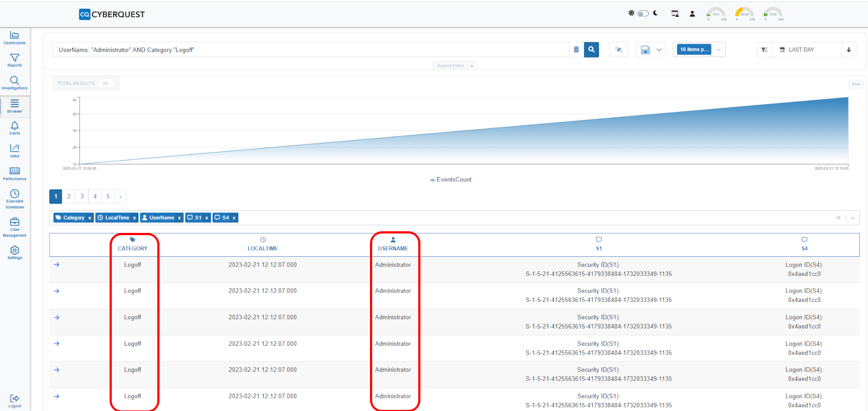Click the save query disk icon
Viewport: 868px width, 411px height.
(x=645, y=49)
